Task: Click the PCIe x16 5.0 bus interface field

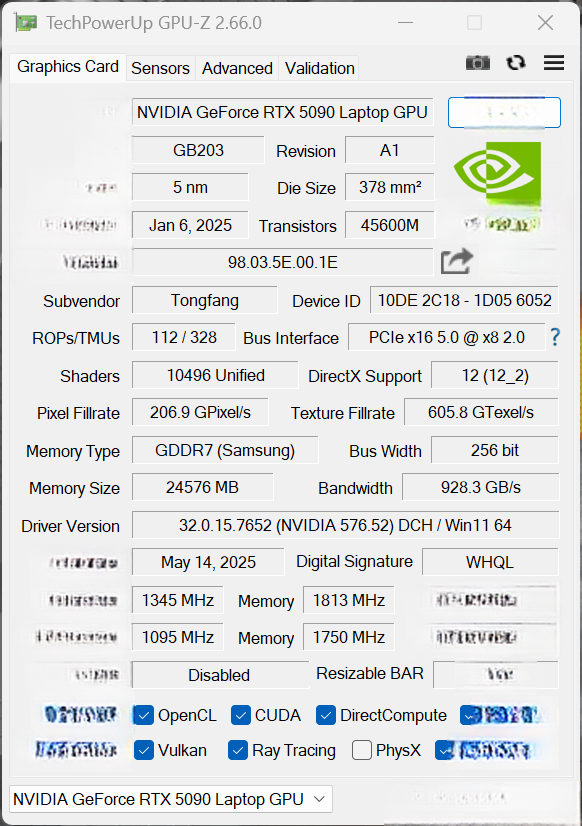Action: [447, 337]
